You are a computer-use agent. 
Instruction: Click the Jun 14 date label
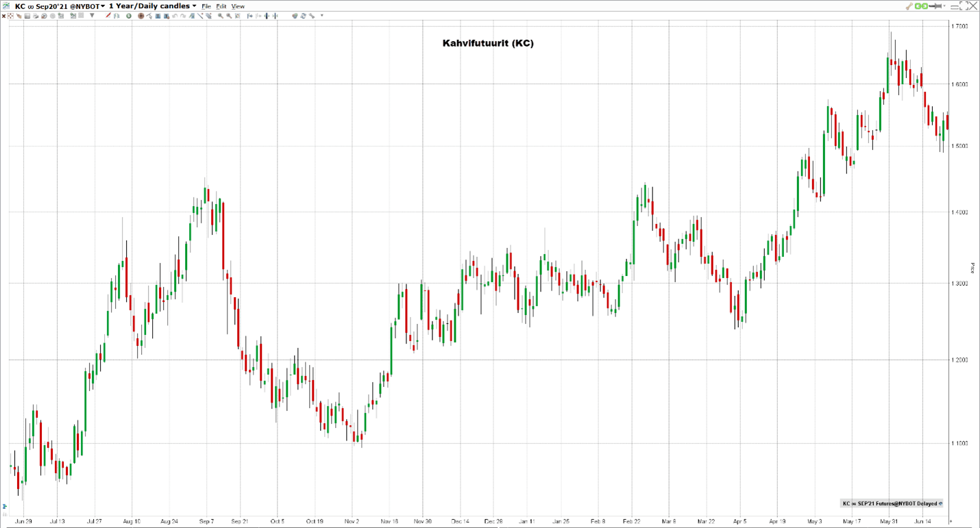click(x=922, y=522)
